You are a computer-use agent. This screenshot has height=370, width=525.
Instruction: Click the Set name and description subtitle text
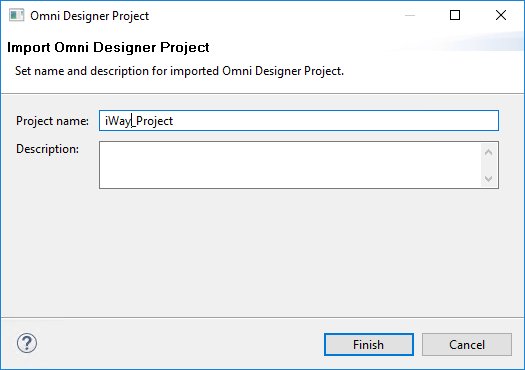(x=179, y=71)
